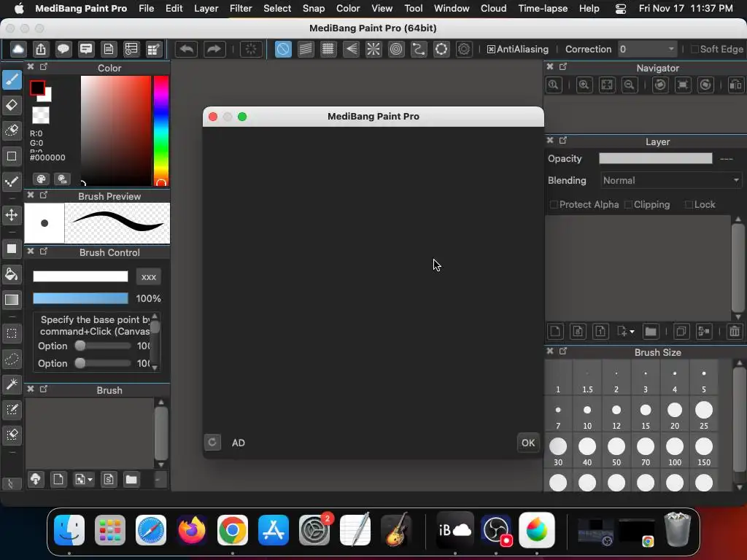Click the transparent color swatch
This screenshot has height=560, width=747.
tap(41, 114)
